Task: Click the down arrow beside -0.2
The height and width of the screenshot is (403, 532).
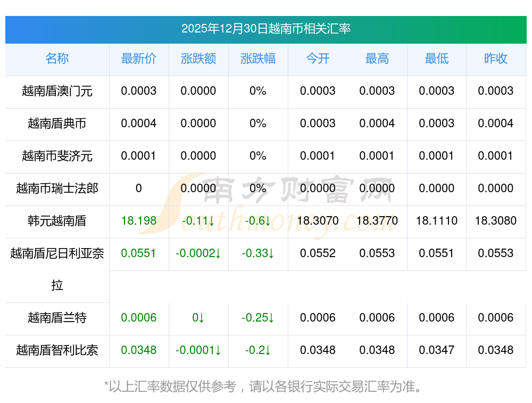Action: click(x=268, y=350)
